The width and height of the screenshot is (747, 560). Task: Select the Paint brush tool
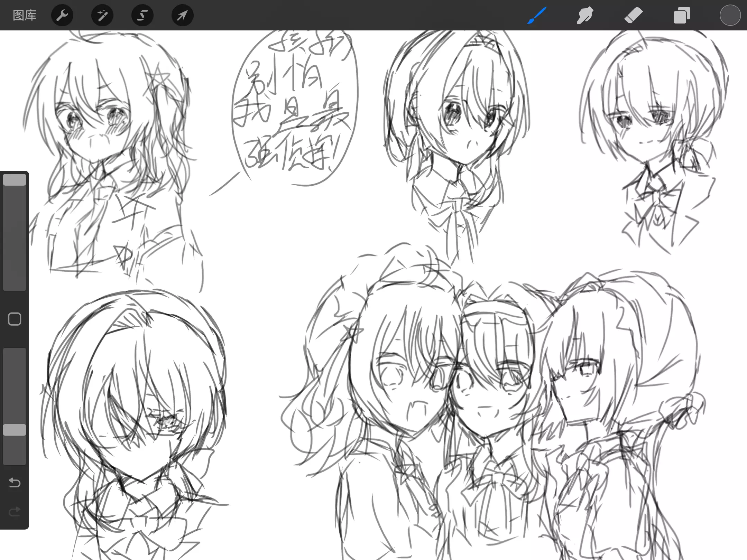pos(537,15)
